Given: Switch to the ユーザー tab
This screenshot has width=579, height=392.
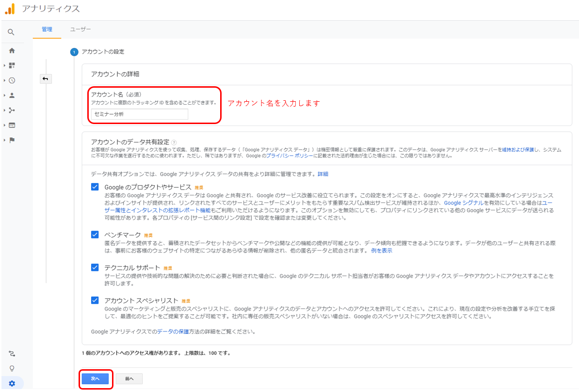Looking at the screenshot, I should point(80,29).
